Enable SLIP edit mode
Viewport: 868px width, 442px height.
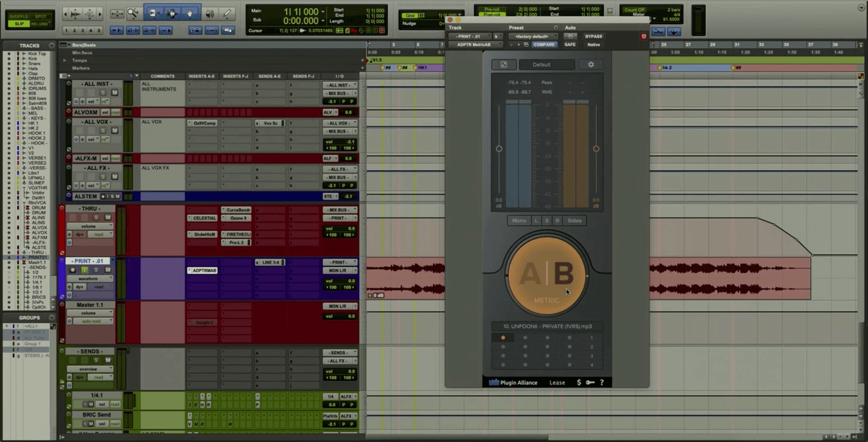point(19,24)
